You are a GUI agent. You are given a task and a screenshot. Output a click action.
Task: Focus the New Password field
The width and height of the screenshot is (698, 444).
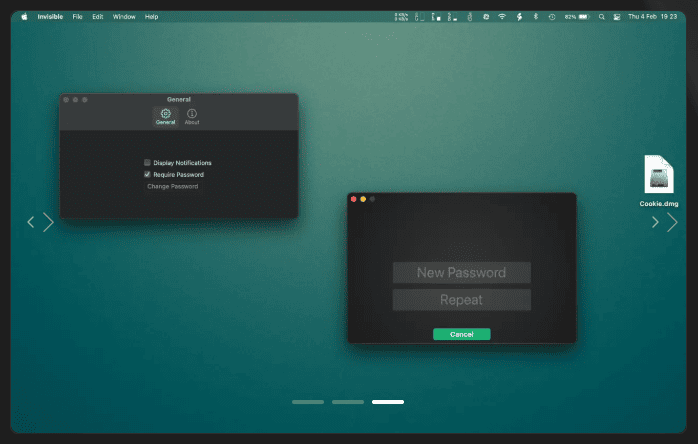coord(462,273)
